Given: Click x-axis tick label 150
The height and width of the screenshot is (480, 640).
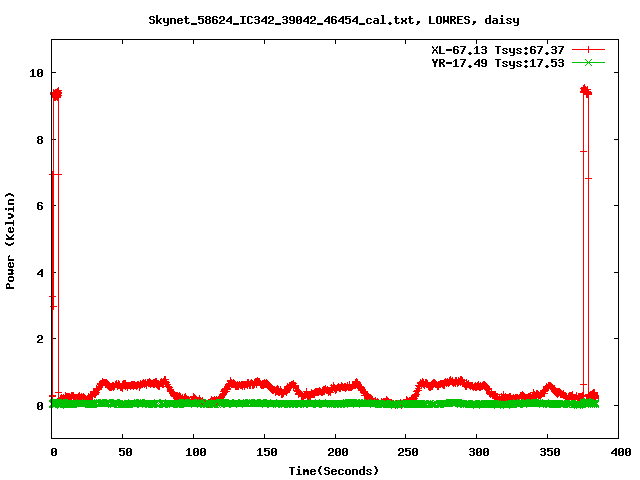Looking at the screenshot, I should click(x=267, y=452).
